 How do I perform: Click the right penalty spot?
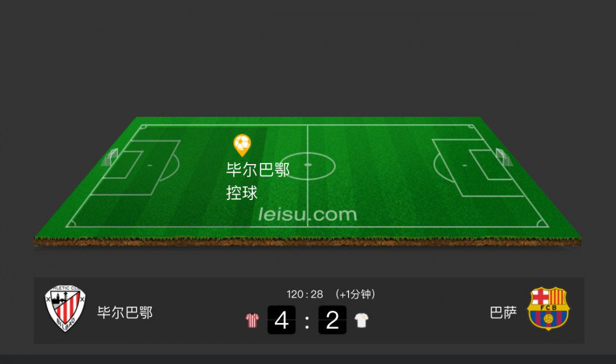(465, 166)
